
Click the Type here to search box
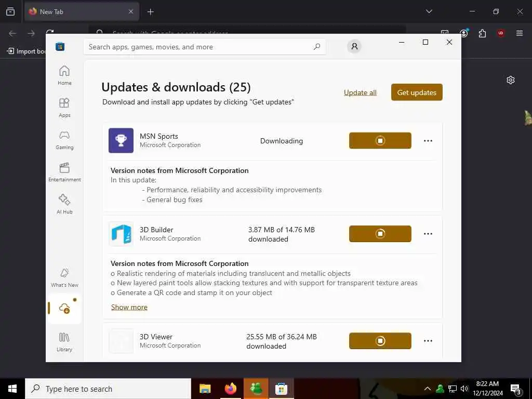tap(108, 389)
